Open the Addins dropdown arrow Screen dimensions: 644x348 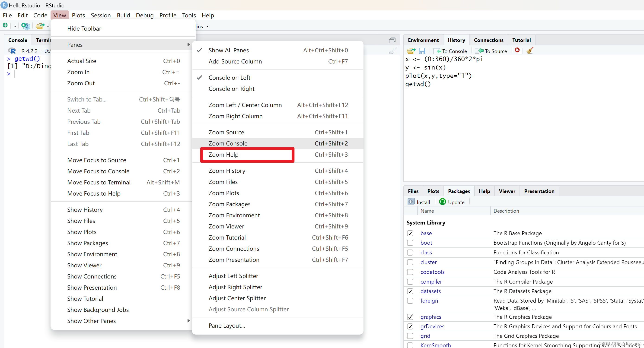point(207,26)
